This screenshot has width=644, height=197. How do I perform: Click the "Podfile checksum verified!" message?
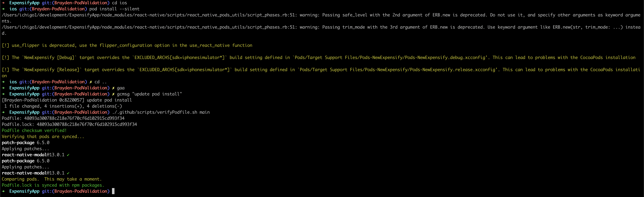point(34,130)
